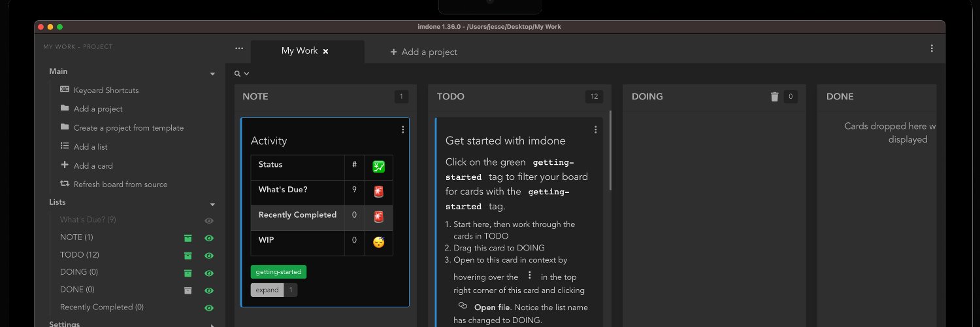Click the NOTE column header
The image size is (980, 327).
(x=255, y=97)
